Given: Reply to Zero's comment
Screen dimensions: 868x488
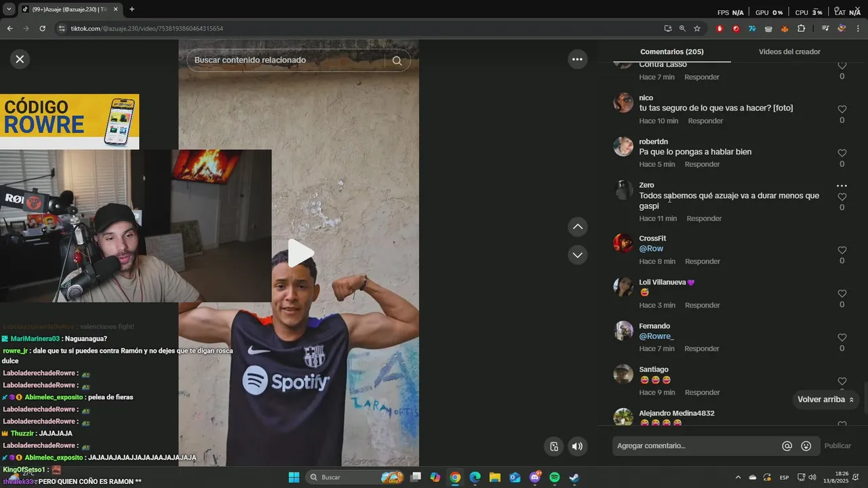Looking at the screenshot, I should (x=704, y=218).
